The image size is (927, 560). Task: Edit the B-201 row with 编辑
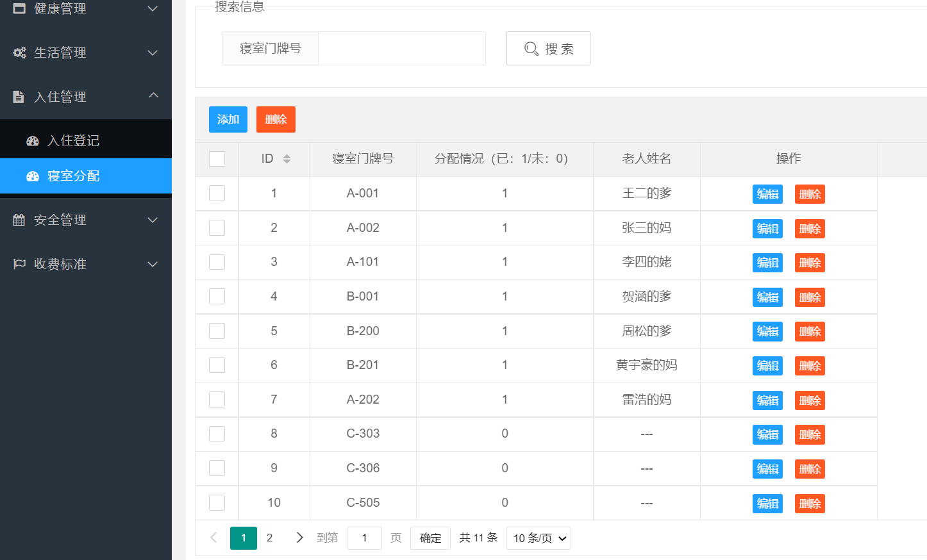(x=767, y=366)
